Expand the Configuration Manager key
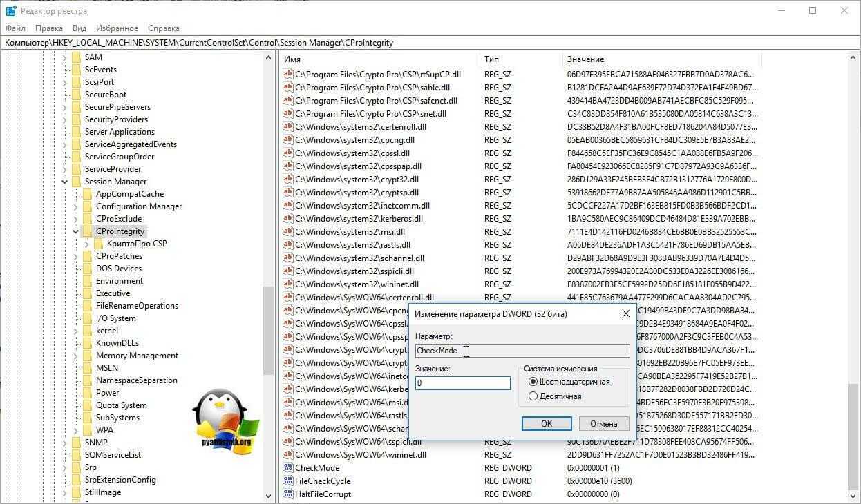The image size is (861, 504). click(x=76, y=206)
